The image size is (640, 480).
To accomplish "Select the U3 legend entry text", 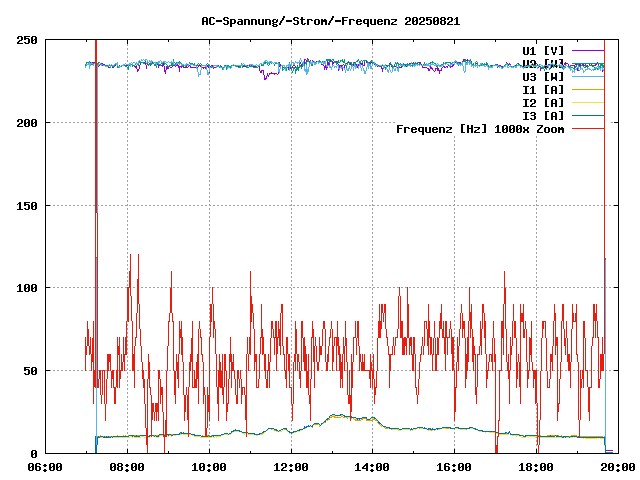I will click(543, 76).
